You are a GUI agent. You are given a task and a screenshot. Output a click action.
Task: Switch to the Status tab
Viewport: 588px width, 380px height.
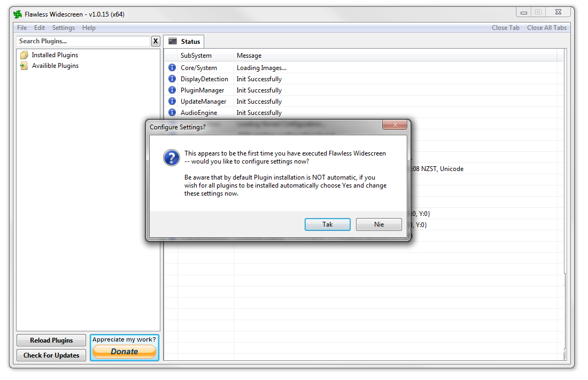tap(184, 41)
